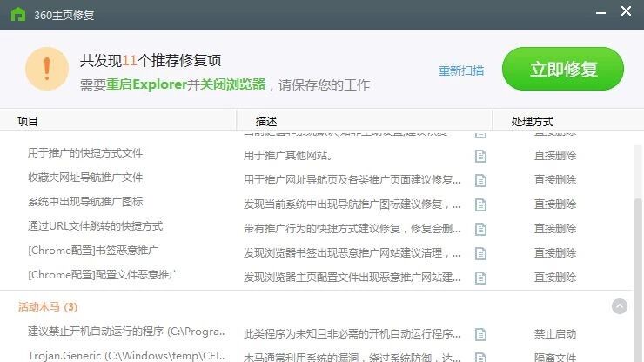644x362 pixels.
Task: Click description 发现浏览器书签出现恶意推广网站建议清理
Action: point(352,252)
